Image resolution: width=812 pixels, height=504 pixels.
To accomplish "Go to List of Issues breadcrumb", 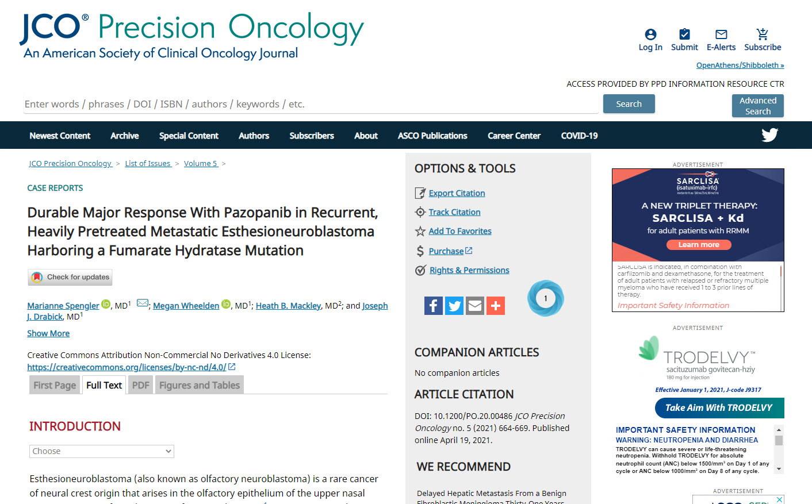I will pyautogui.click(x=148, y=164).
